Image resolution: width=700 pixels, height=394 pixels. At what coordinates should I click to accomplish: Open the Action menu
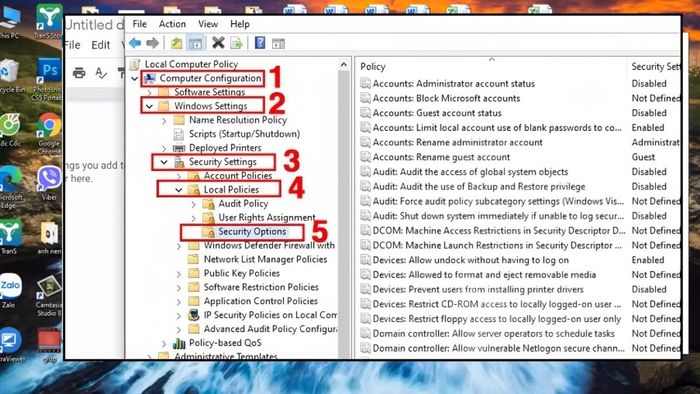[x=172, y=24]
